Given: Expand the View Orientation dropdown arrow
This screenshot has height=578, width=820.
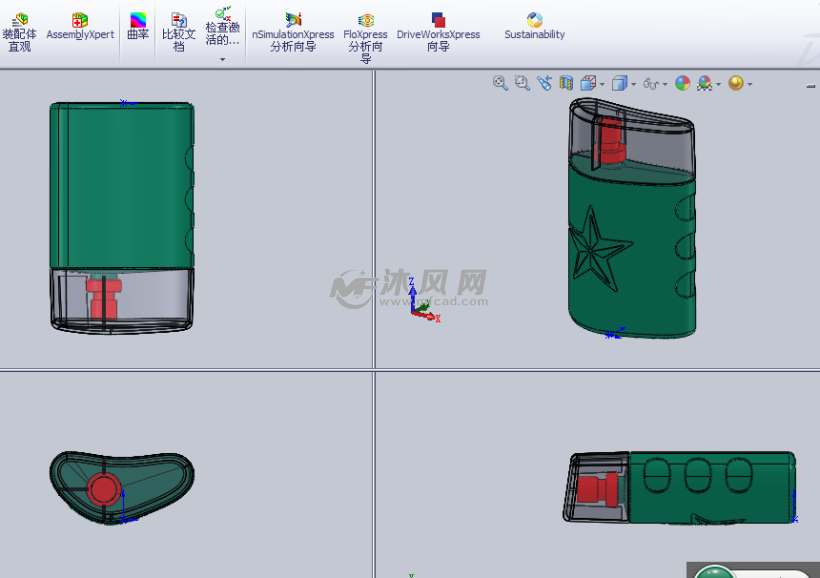Looking at the screenshot, I should (601, 84).
